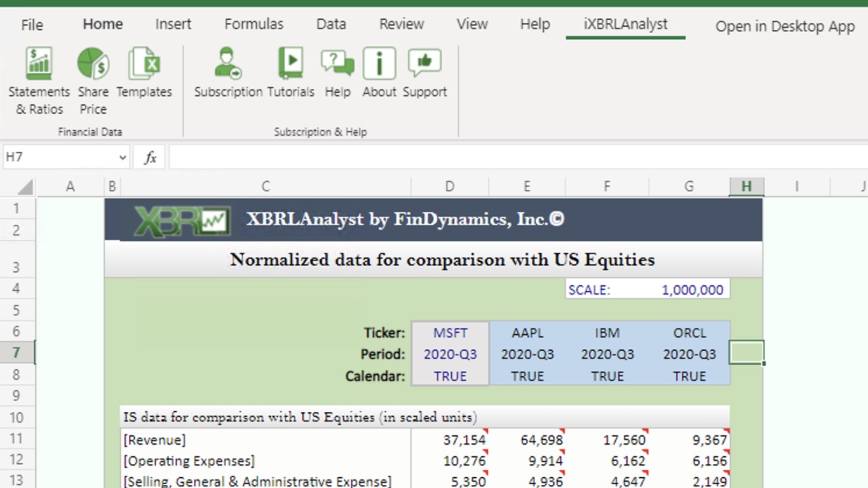The image size is (868, 488).
Task: Select the MSFT ticker cell
Action: [451, 333]
